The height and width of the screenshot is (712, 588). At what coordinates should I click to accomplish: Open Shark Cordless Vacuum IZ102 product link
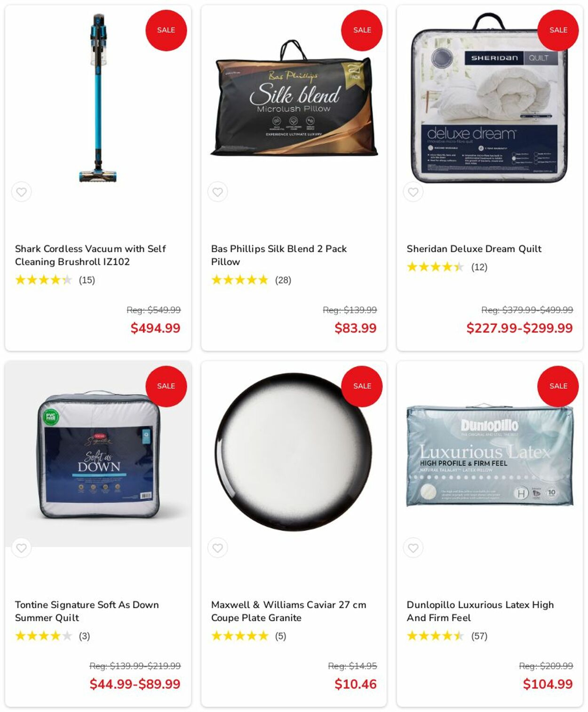coord(90,255)
